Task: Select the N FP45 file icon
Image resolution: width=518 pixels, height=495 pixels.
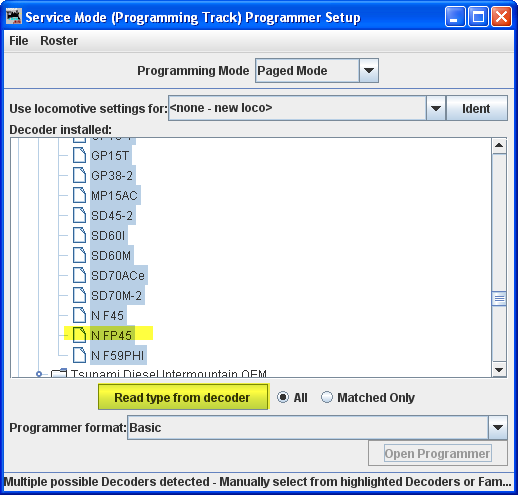Action: (79, 335)
